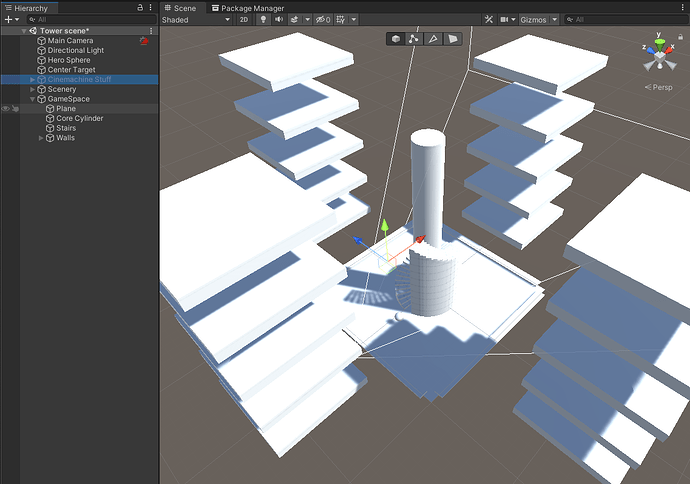This screenshot has height=484, width=690.
Task: Toggle scene grid visibility
Action: [341, 19]
